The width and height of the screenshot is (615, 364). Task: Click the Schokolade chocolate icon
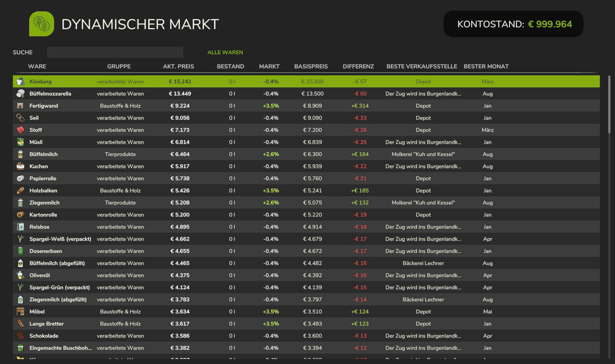pyautogui.click(x=20, y=336)
